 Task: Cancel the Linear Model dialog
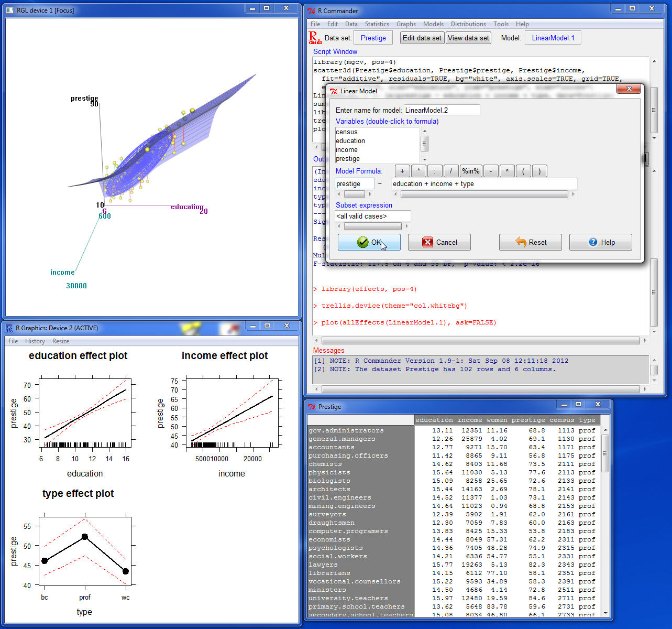(x=439, y=242)
